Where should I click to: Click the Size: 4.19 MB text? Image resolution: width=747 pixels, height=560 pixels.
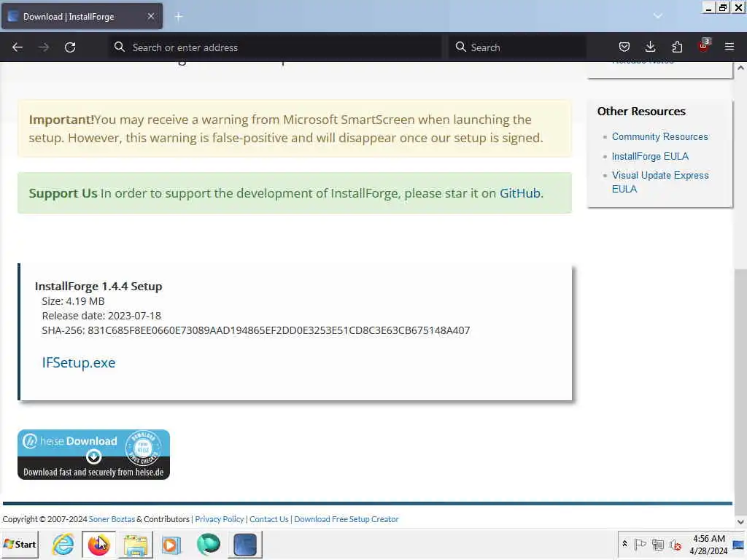click(x=73, y=301)
